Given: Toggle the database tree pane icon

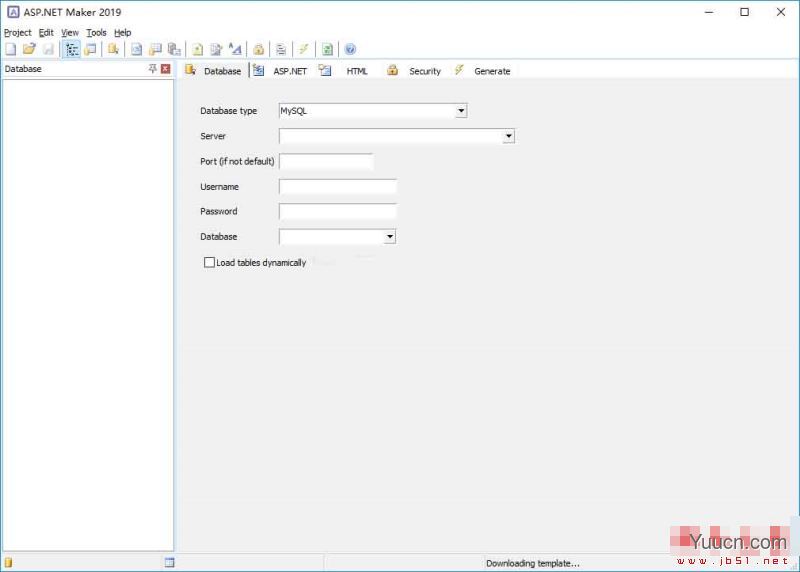Looking at the screenshot, I should 71,49.
